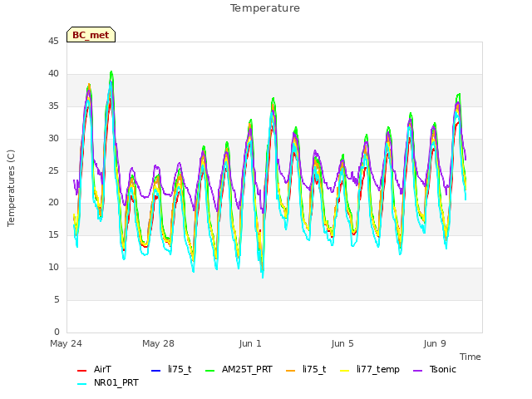Click the May 28 x-axis tick label
532x399 pixels.
158,343
